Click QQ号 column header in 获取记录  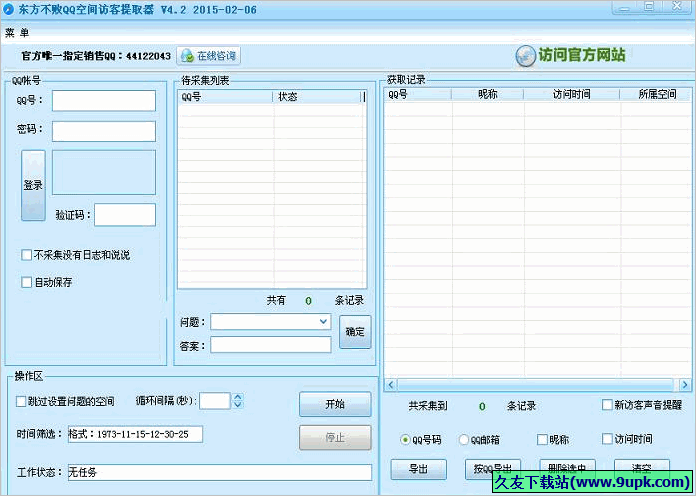pos(418,94)
